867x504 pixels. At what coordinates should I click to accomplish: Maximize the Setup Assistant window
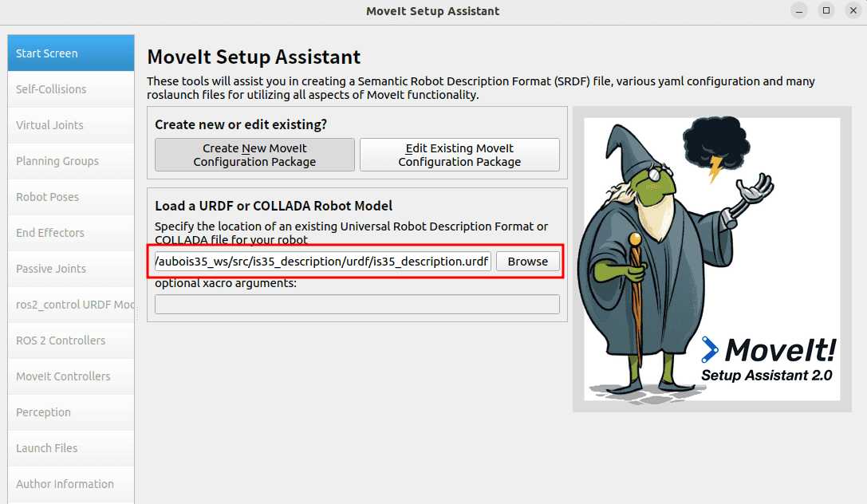pyautogui.click(x=826, y=10)
